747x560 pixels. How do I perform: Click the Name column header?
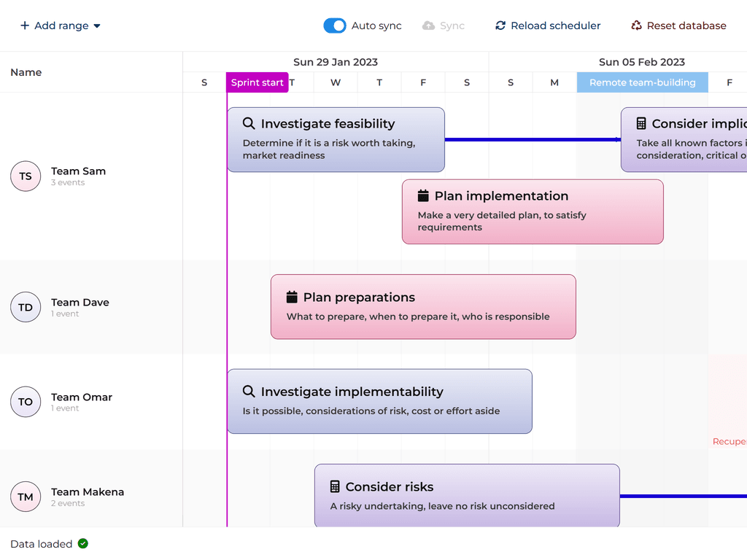click(x=26, y=72)
